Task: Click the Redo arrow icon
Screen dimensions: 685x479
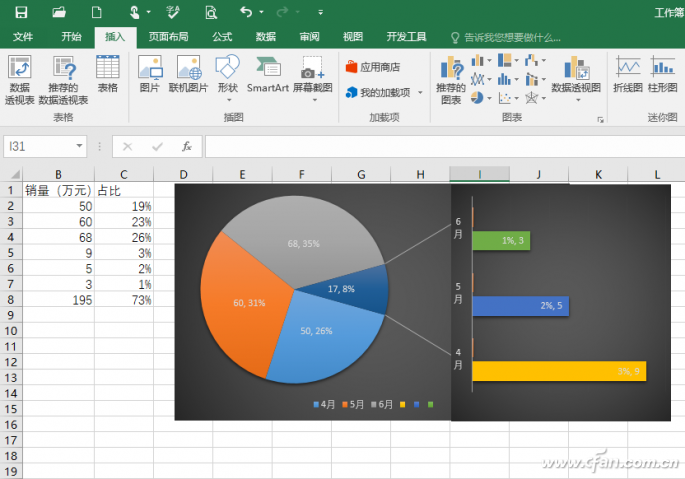Action: (283, 12)
